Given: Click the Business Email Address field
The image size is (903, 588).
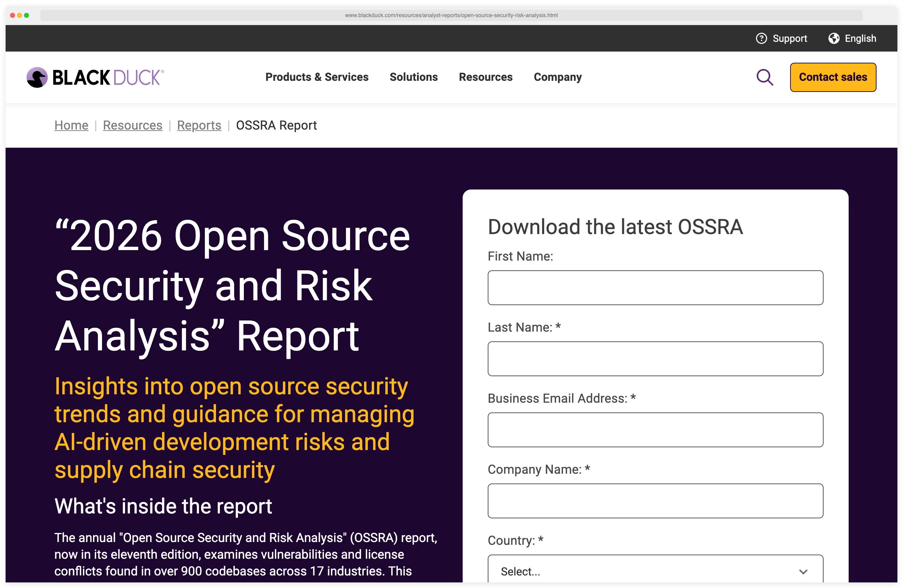Looking at the screenshot, I should coord(655,430).
